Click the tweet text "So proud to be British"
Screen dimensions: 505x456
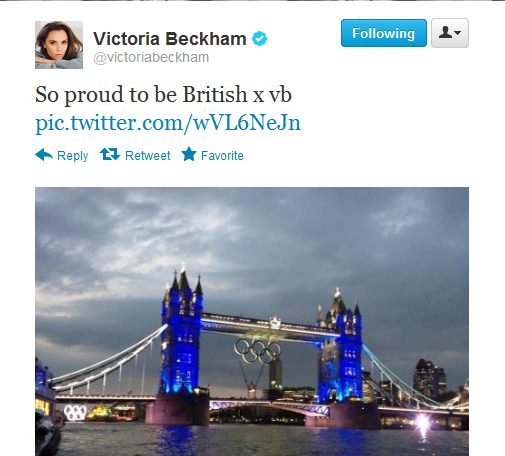click(141, 94)
